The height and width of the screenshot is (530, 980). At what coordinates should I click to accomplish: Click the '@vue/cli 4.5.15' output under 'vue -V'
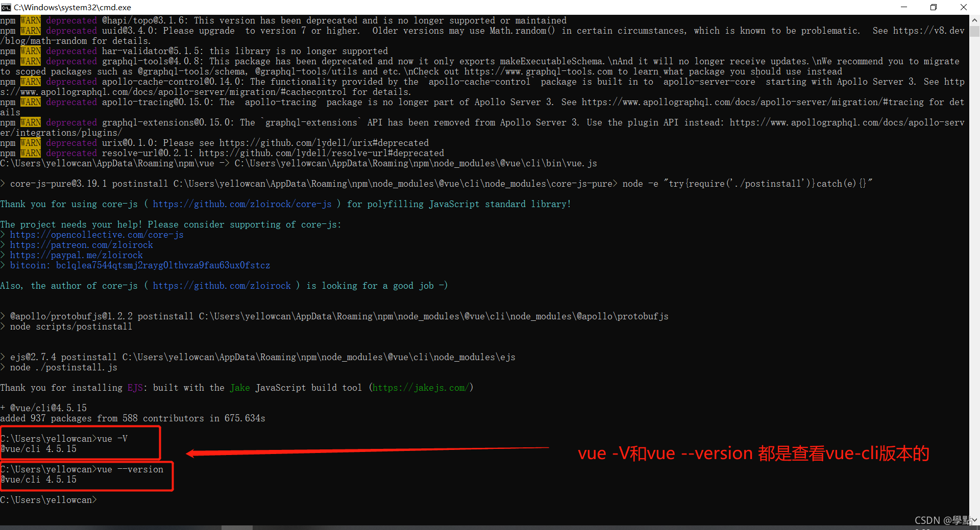[x=38, y=449]
